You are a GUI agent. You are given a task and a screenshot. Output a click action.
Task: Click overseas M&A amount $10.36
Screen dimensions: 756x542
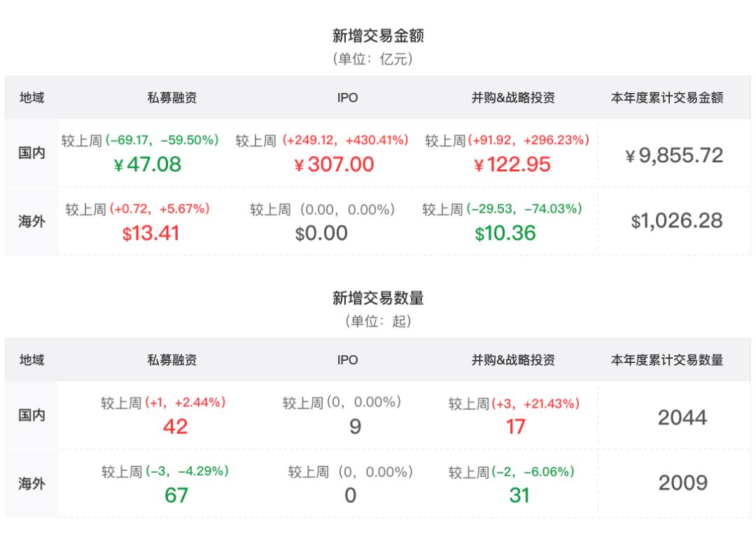(505, 233)
